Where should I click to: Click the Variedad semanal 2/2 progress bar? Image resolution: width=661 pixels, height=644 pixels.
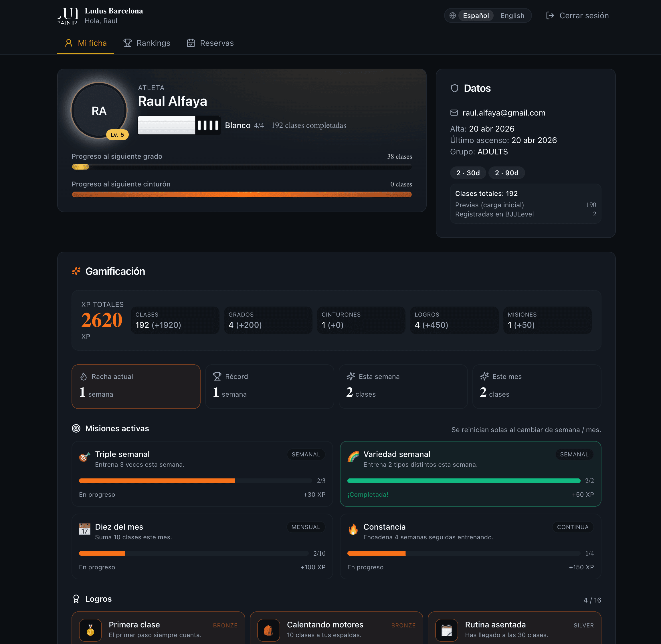coord(464,481)
